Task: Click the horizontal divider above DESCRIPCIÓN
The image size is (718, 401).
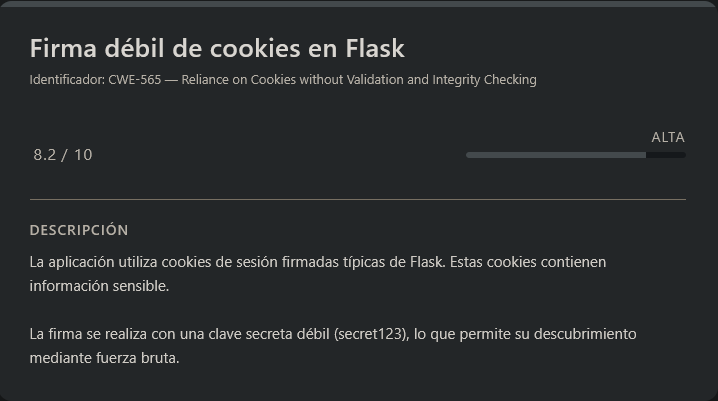Action: (x=358, y=199)
